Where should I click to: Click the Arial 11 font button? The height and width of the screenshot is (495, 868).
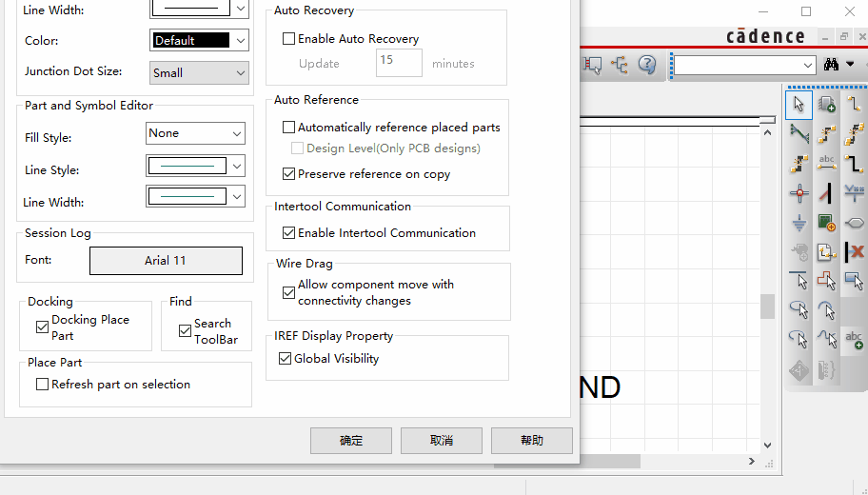tap(166, 261)
